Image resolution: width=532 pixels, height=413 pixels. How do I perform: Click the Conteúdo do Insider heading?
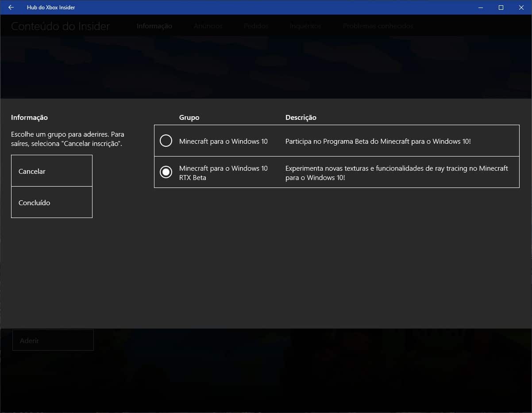60,26
